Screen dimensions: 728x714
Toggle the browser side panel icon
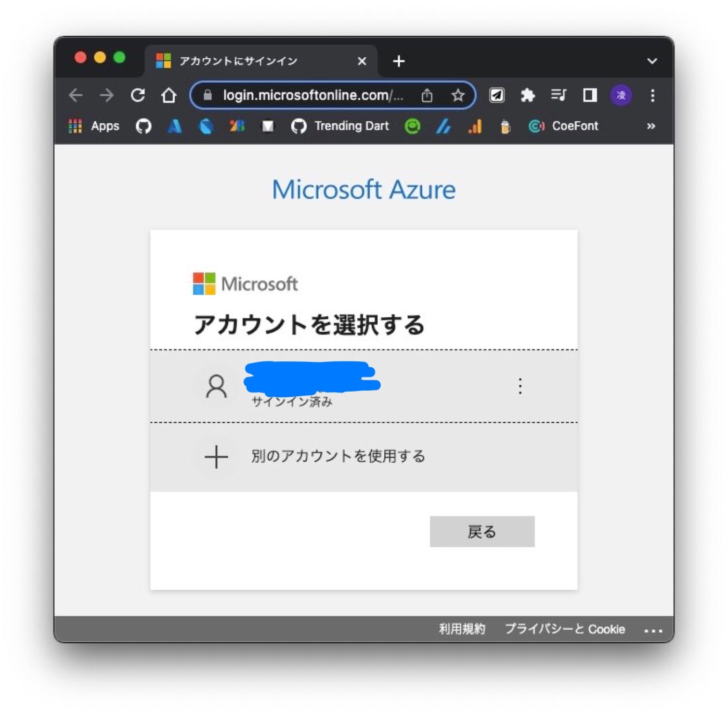click(590, 95)
